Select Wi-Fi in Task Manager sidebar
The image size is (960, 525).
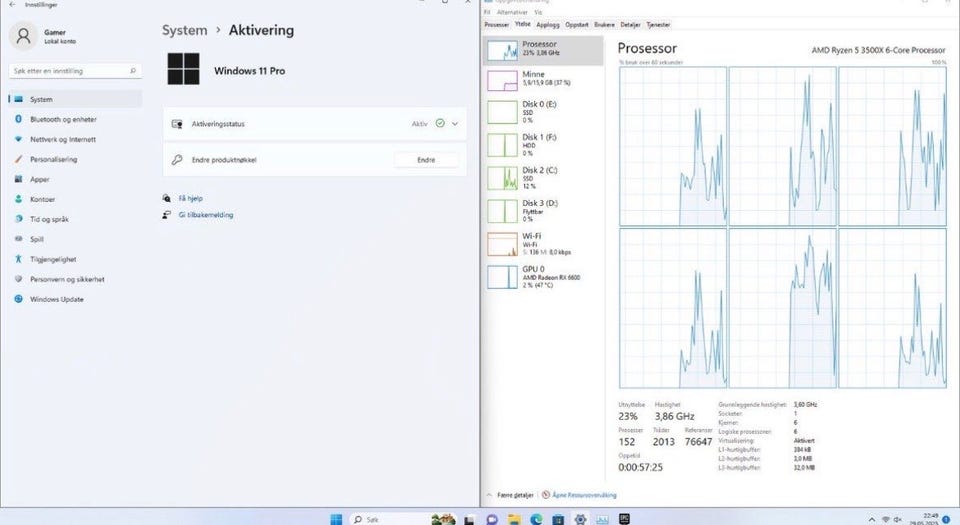pos(543,244)
